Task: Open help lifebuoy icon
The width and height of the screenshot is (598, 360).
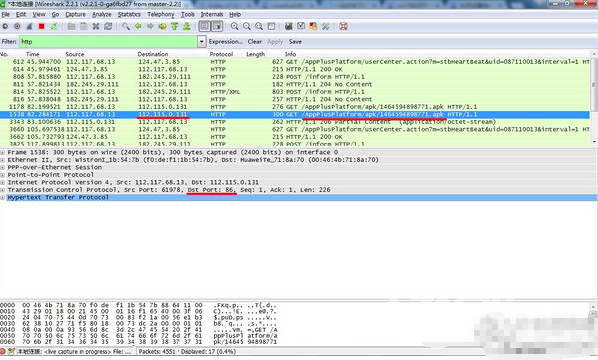Action: pyautogui.click(x=343, y=26)
